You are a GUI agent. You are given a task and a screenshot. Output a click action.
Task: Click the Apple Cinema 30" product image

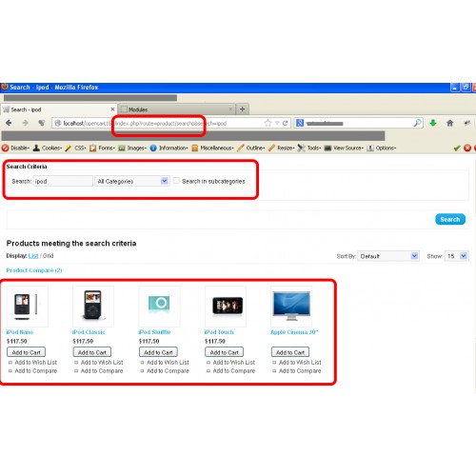coord(291,307)
